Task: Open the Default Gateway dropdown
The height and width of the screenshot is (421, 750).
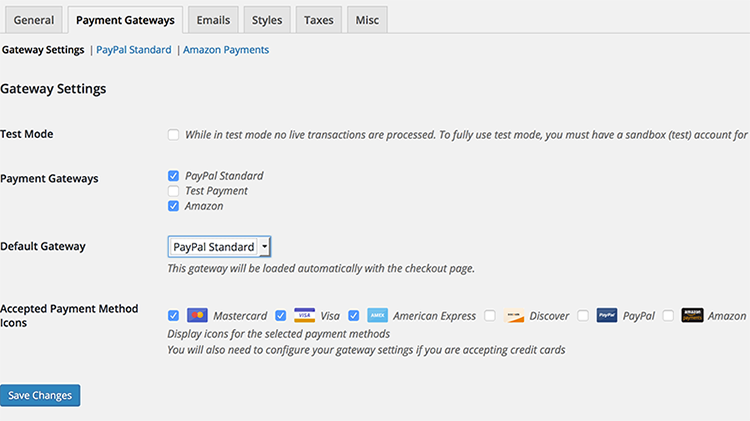Action: coord(220,247)
